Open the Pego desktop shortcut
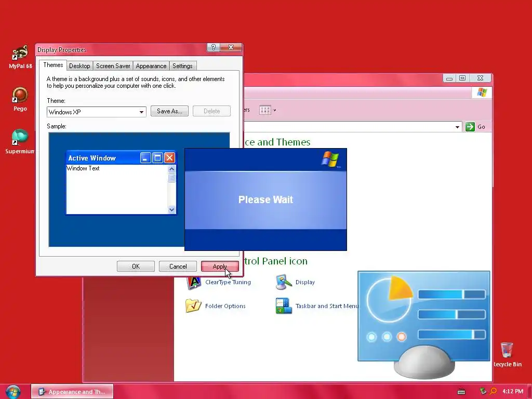This screenshot has height=399, width=532. [x=20, y=99]
